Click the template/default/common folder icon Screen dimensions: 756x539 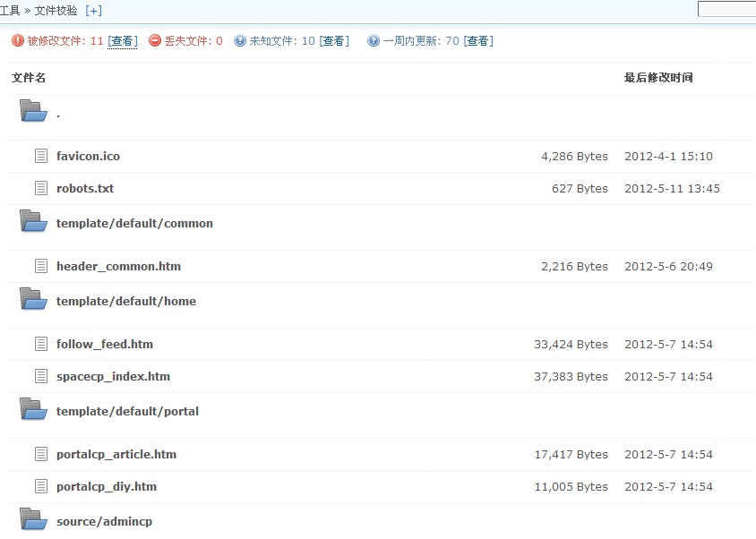33,222
